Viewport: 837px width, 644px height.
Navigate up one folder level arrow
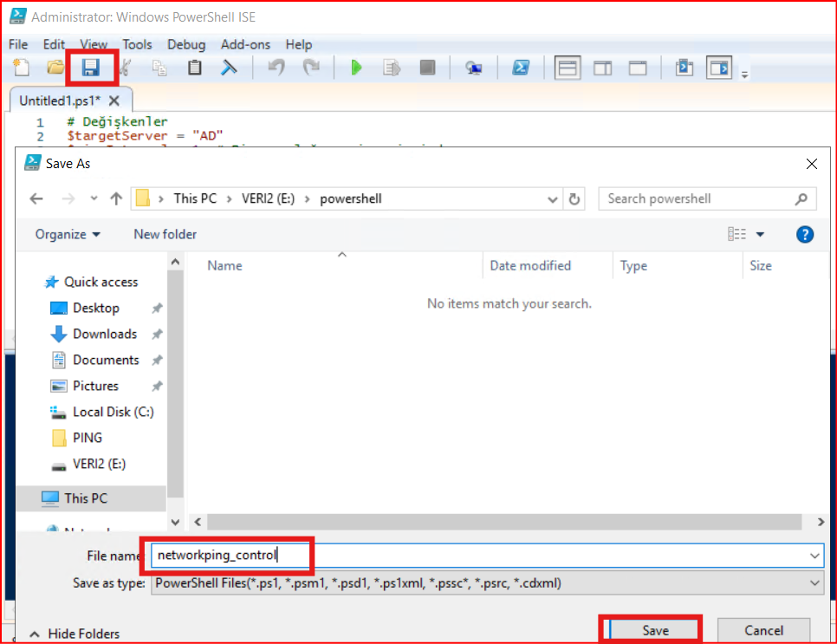[116, 198]
